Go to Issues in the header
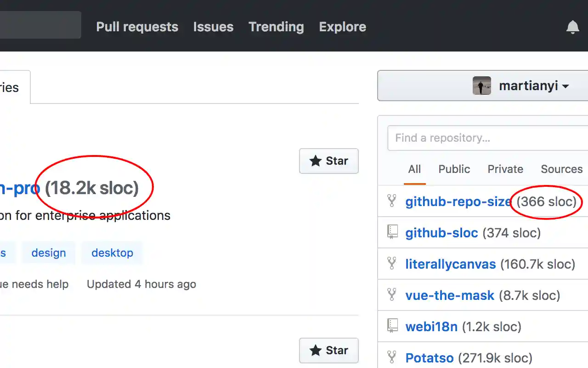This screenshot has width=588, height=368. point(213,27)
